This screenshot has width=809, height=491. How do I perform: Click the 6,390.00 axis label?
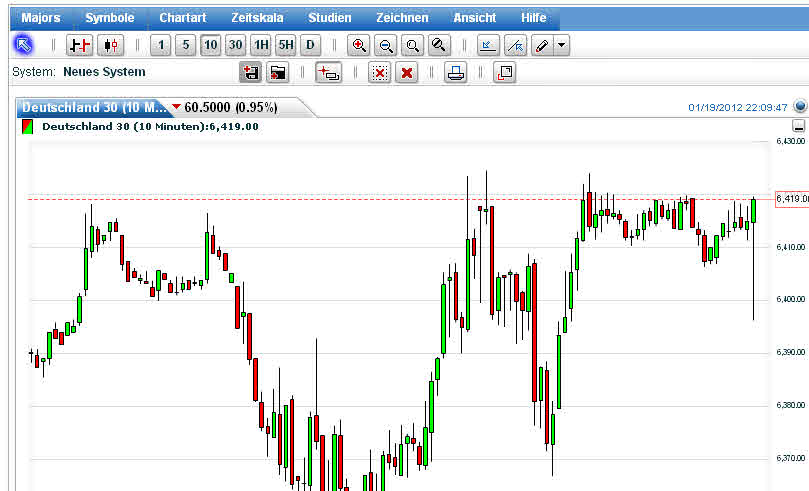pos(790,352)
